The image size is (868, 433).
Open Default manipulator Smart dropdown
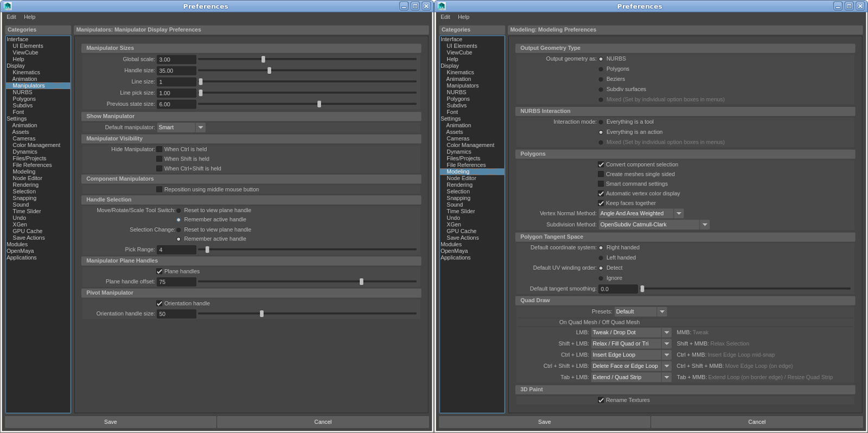(x=181, y=128)
